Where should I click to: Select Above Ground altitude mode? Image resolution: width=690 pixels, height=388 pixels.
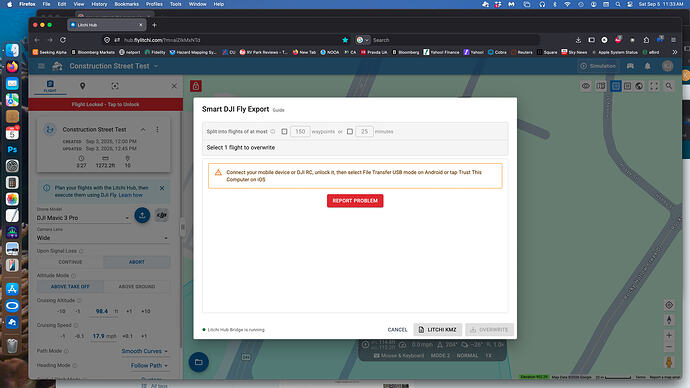[x=137, y=286]
